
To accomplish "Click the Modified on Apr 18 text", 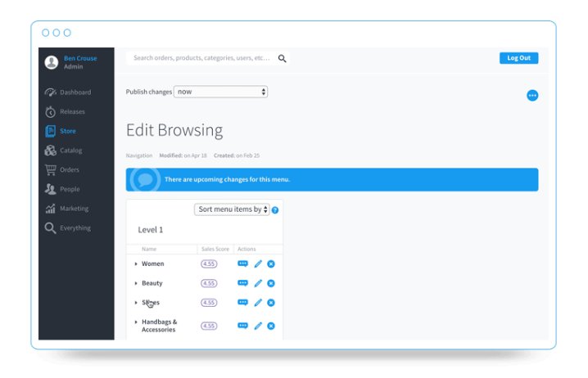I will (183, 155).
